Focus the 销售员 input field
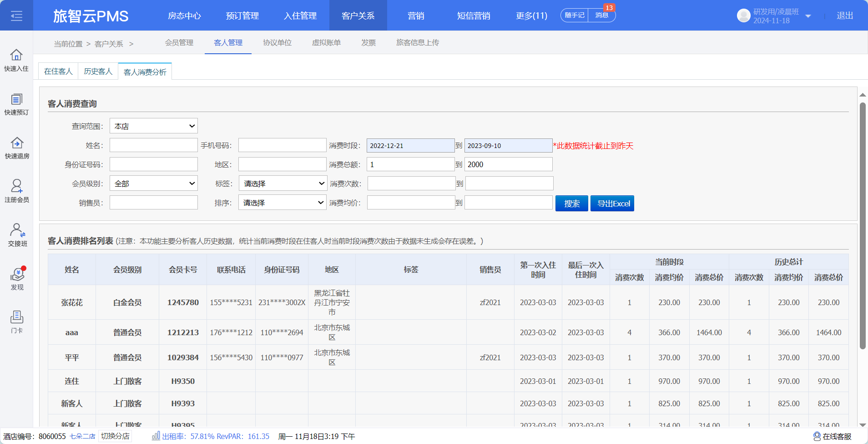Screen dimensions: 868x444 154,203
